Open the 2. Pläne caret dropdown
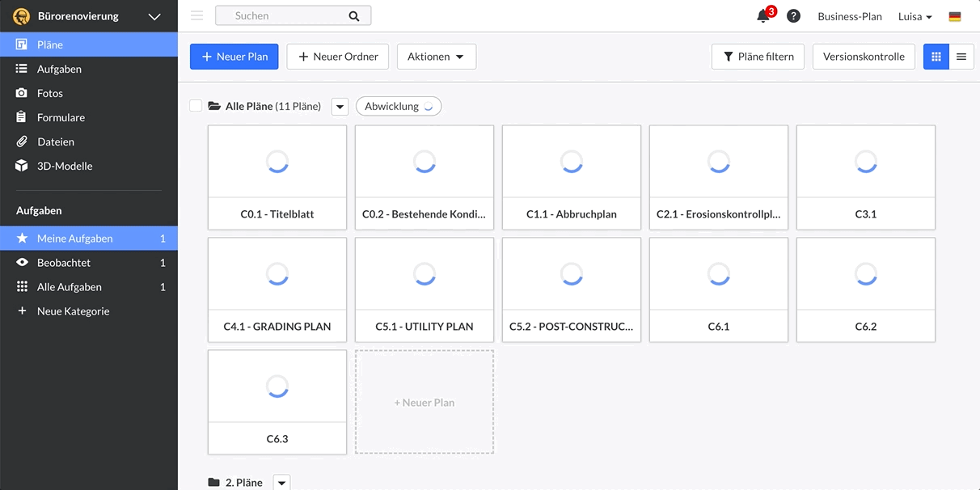 click(281, 483)
